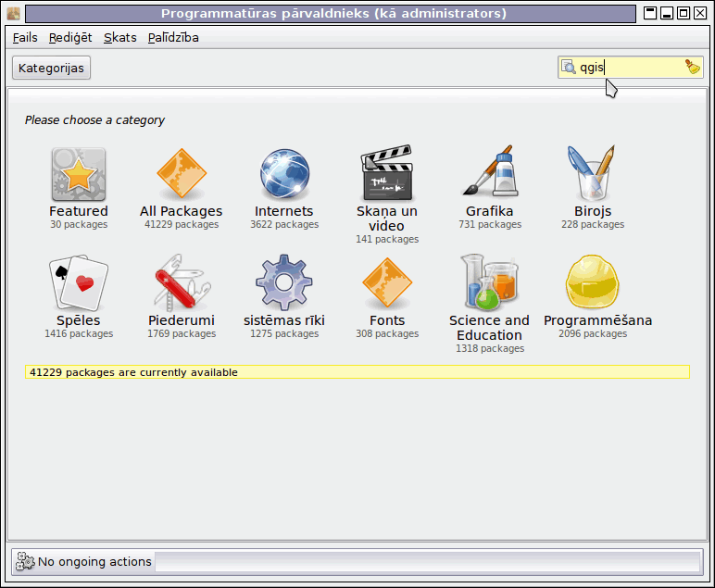Open the sistēmas rīki gear icon
Image resolution: width=715 pixels, height=588 pixels.
(x=284, y=282)
